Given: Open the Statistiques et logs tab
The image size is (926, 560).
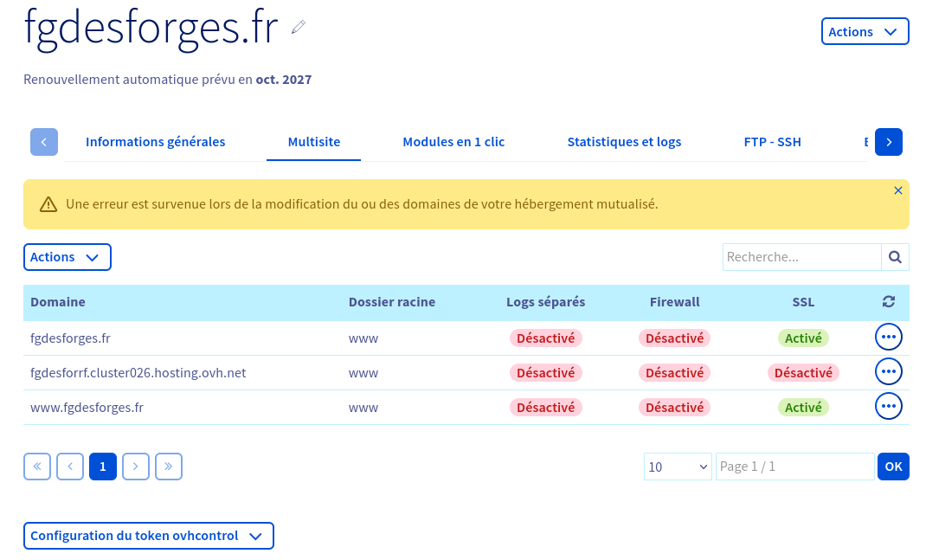Looking at the screenshot, I should pos(624,142).
